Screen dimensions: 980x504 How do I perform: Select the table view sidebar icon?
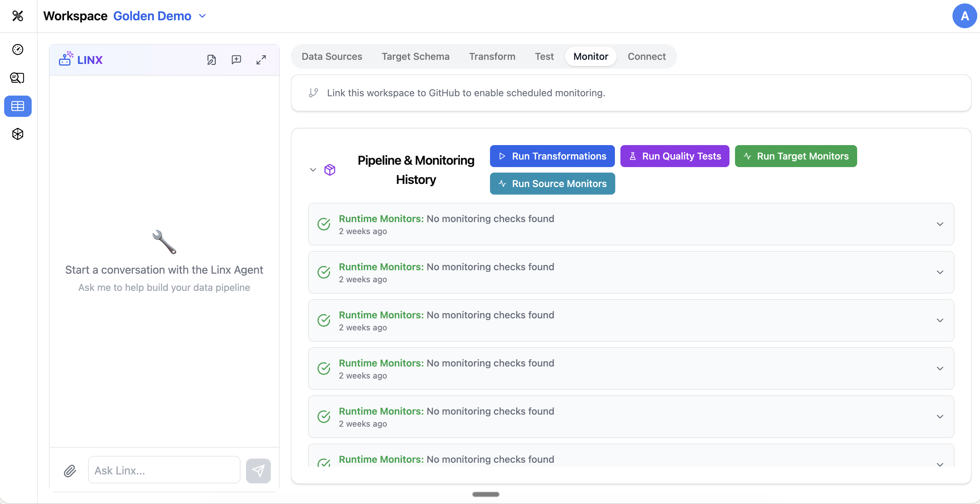18,106
